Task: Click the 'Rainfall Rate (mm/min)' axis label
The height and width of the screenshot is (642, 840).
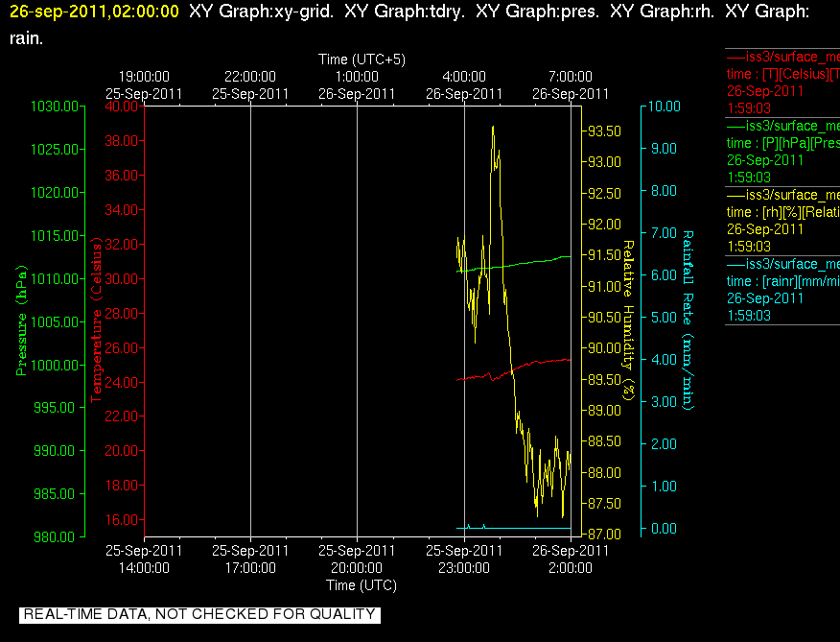Action: [x=688, y=321]
